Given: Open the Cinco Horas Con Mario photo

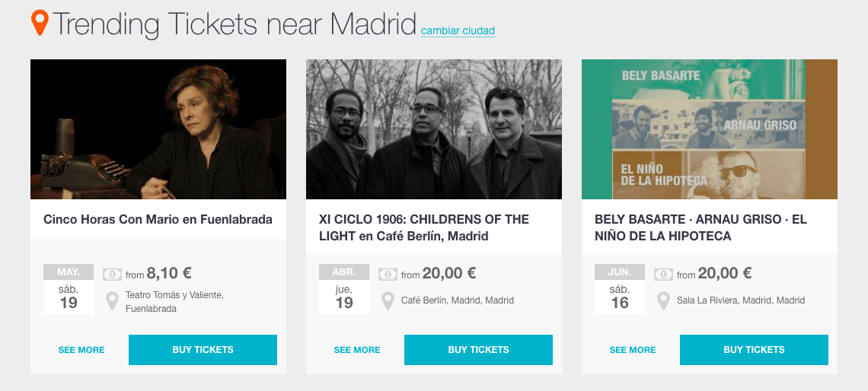Looking at the screenshot, I should coord(158,129).
